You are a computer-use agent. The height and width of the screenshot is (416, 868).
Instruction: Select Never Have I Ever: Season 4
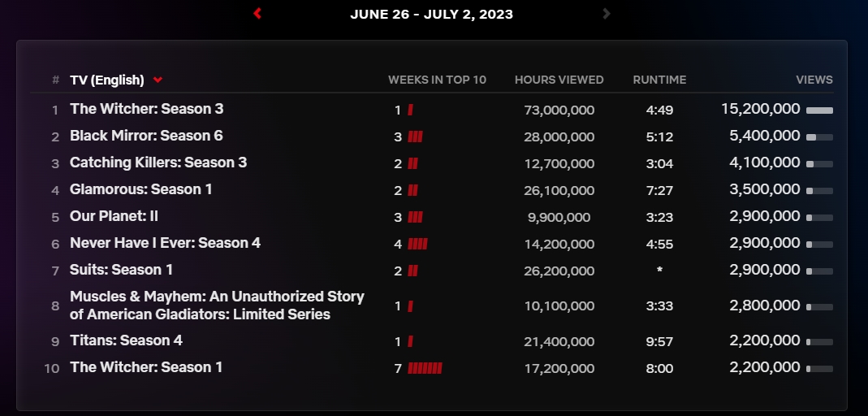pos(165,243)
